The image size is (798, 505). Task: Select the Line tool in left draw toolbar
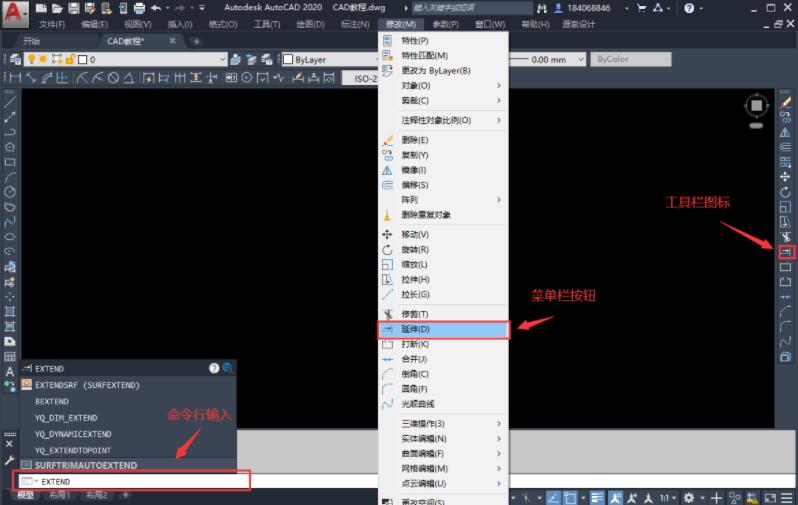click(10, 102)
